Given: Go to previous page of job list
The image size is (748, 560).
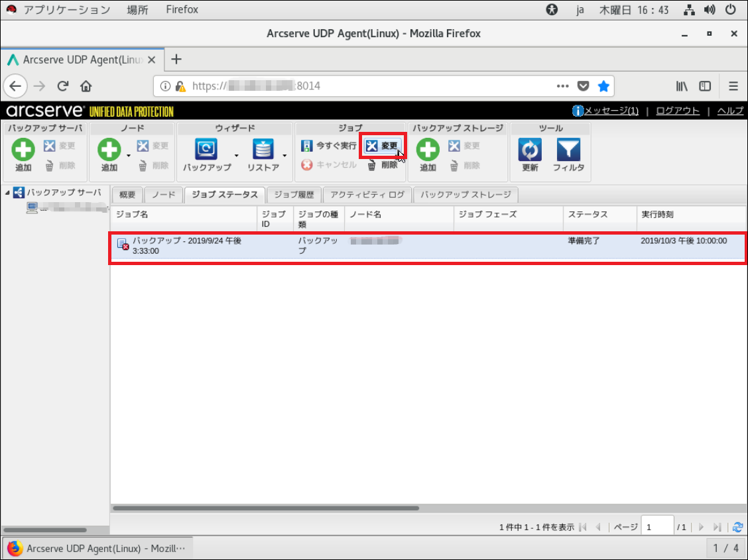Looking at the screenshot, I should click(x=597, y=527).
